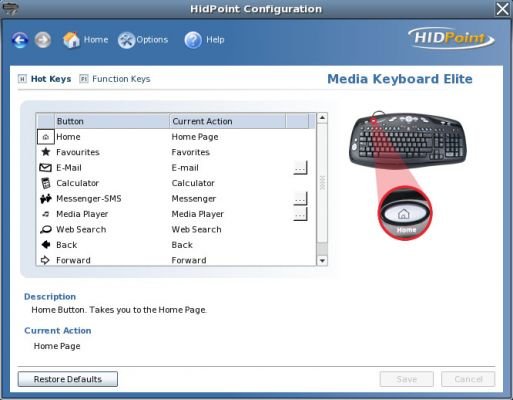Click the Help question mark icon

193,40
